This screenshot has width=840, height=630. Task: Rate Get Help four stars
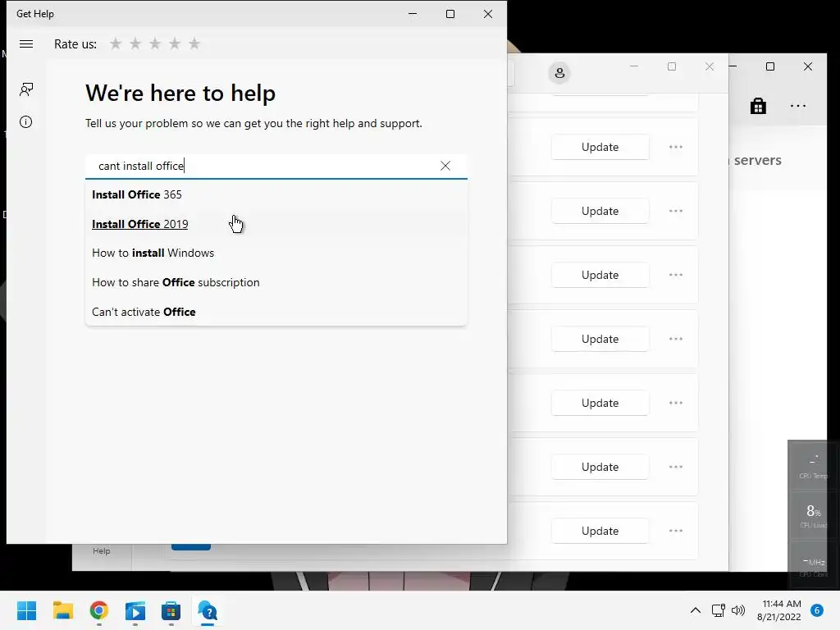tap(175, 44)
